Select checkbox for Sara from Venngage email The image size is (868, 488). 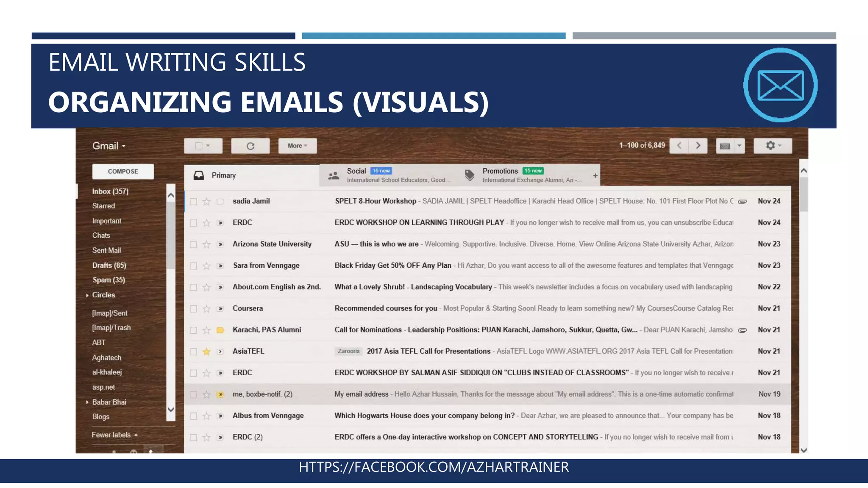pos(193,266)
